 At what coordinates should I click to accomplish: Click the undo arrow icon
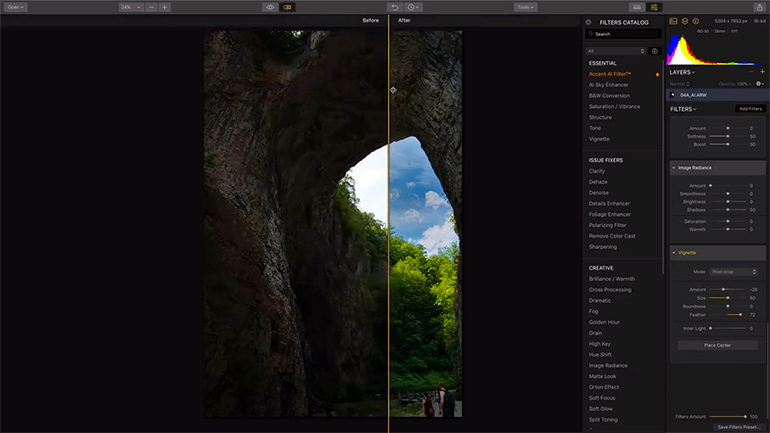393,7
